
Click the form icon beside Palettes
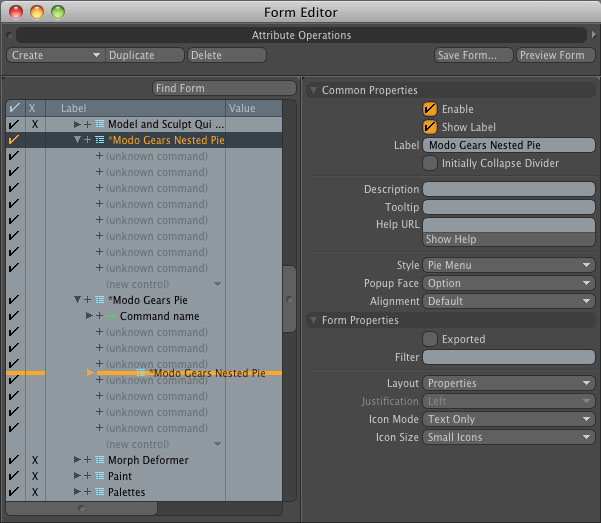(x=100, y=492)
